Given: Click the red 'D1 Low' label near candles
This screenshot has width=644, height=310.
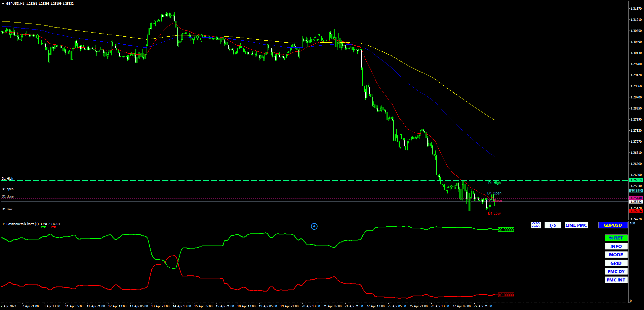Looking at the screenshot, I should click(494, 213).
